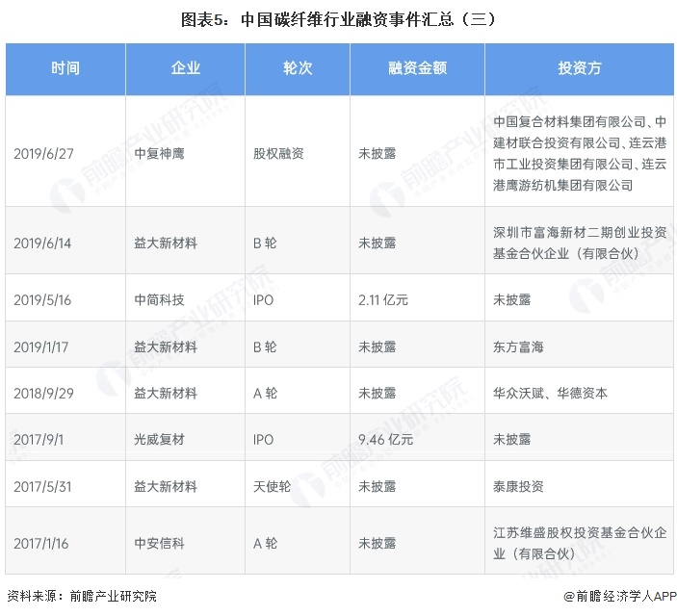Select the '企业' column header
This screenshot has width=677, height=616.
coord(186,68)
